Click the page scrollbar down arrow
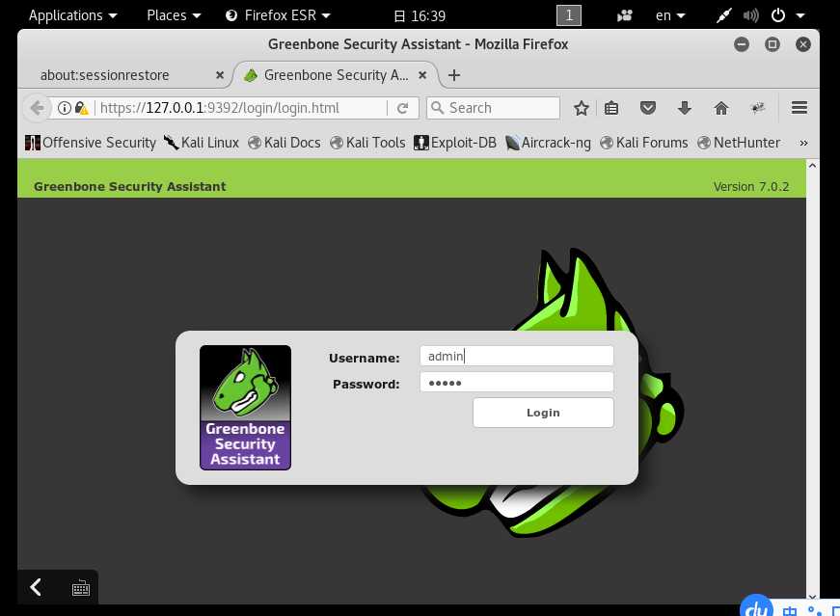Image resolution: width=840 pixels, height=616 pixels. click(812, 598)
